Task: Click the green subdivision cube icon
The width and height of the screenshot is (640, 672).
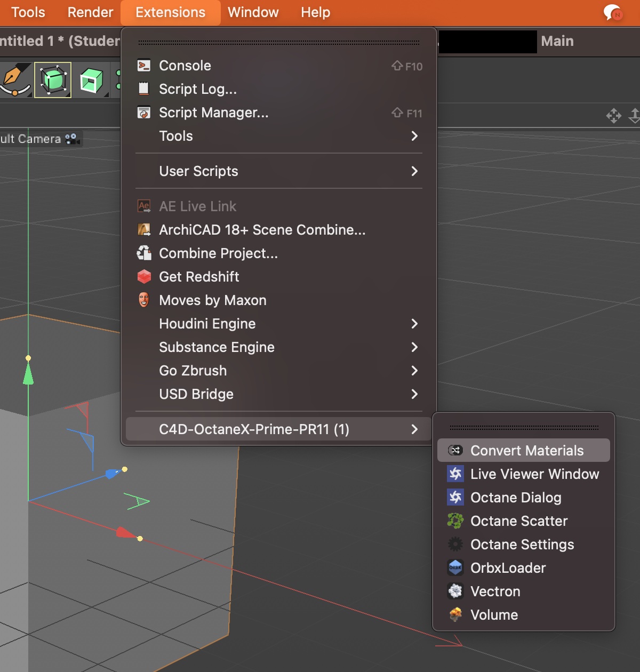Action: pyautogui.click(x=91, y=81)
